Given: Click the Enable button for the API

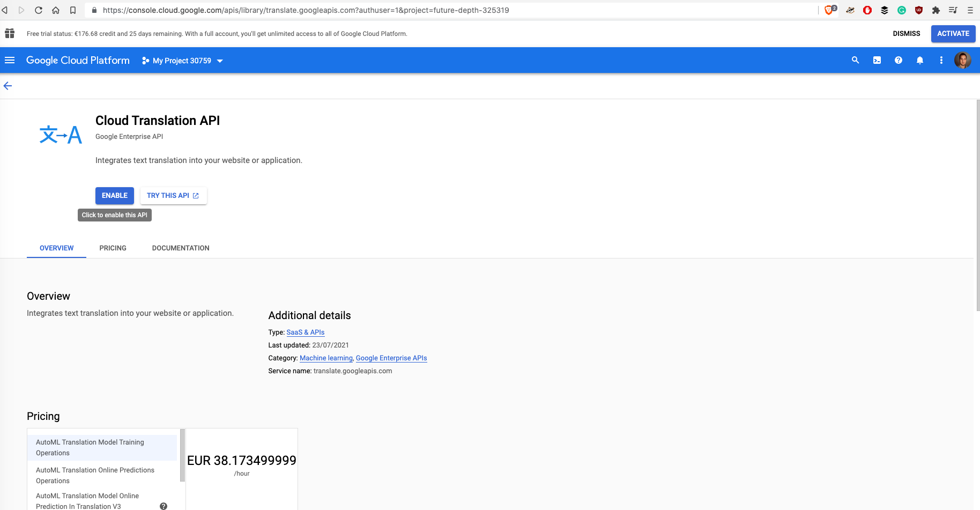Looking at the screenshot, I should click(115, 196).
